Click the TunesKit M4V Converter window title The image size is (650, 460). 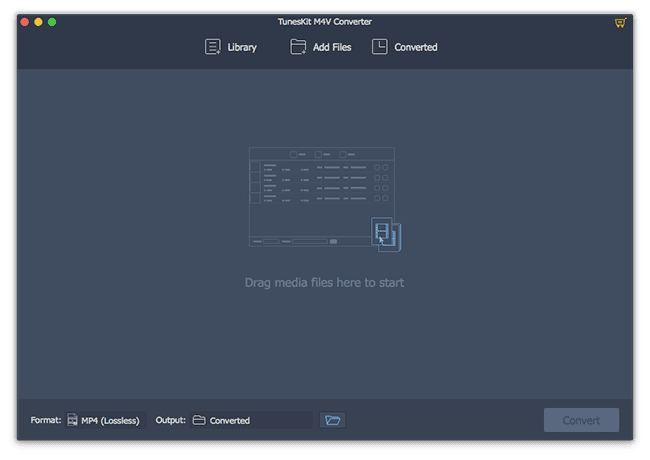[325, 22]
